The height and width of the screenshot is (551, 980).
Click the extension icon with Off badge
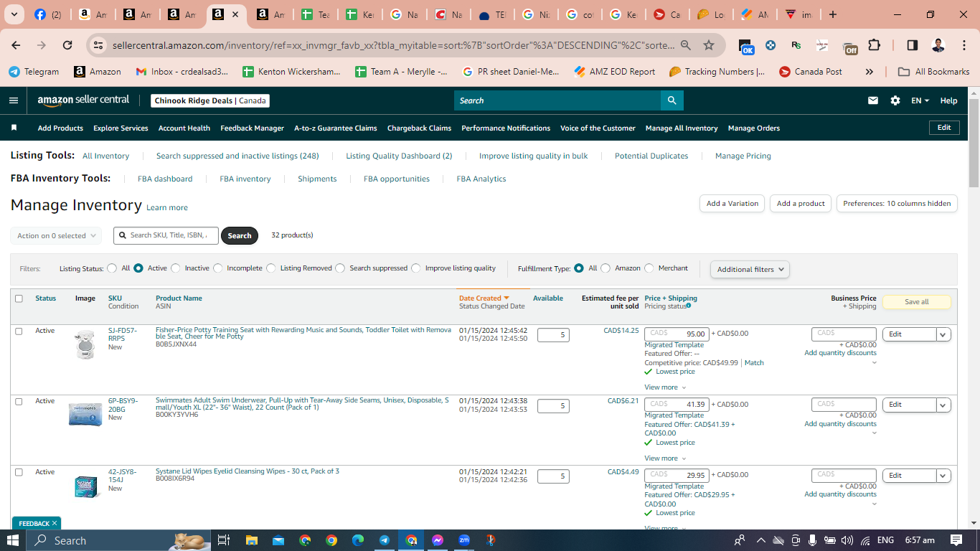[849, 47]
